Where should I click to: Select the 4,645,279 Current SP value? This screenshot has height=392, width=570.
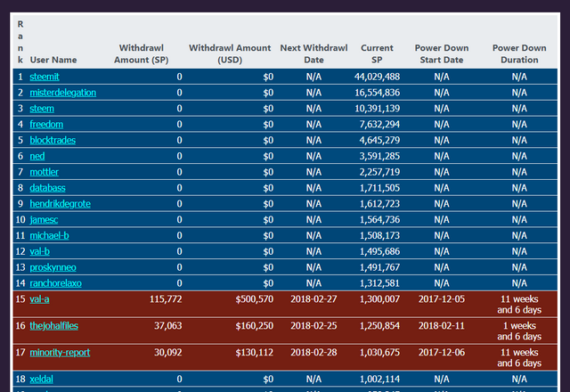point(380,141)
